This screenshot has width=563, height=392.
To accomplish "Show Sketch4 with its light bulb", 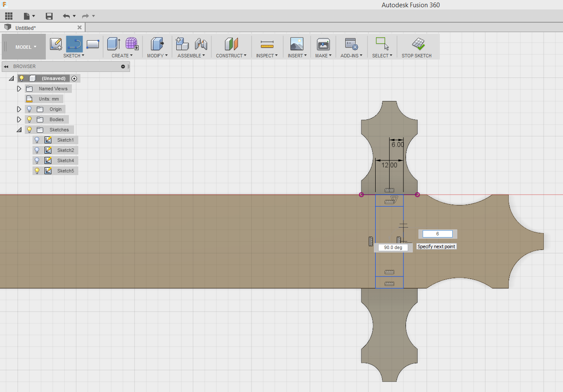I will coord(37,160).
